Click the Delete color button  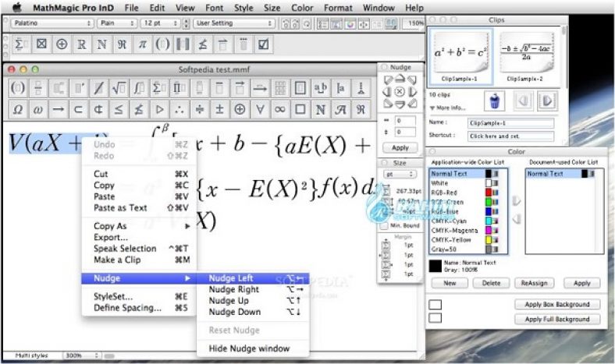pos(491,283)
